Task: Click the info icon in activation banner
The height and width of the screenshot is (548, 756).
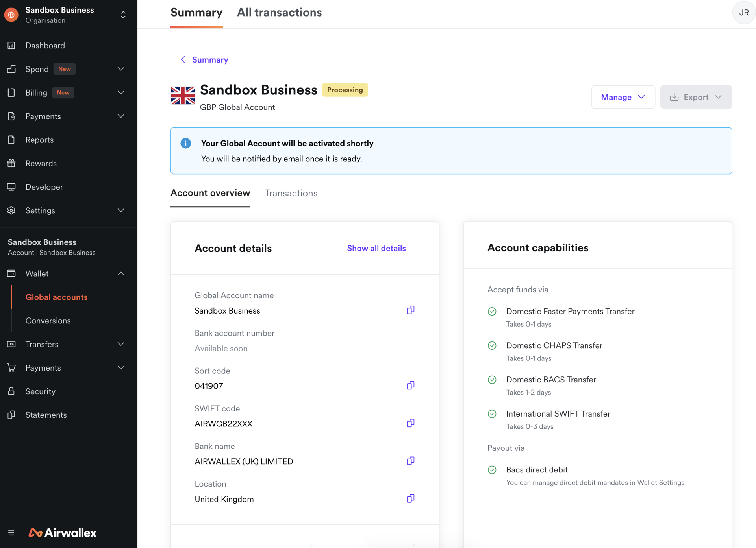Action: pyautogui.click(x=186, y=143)
